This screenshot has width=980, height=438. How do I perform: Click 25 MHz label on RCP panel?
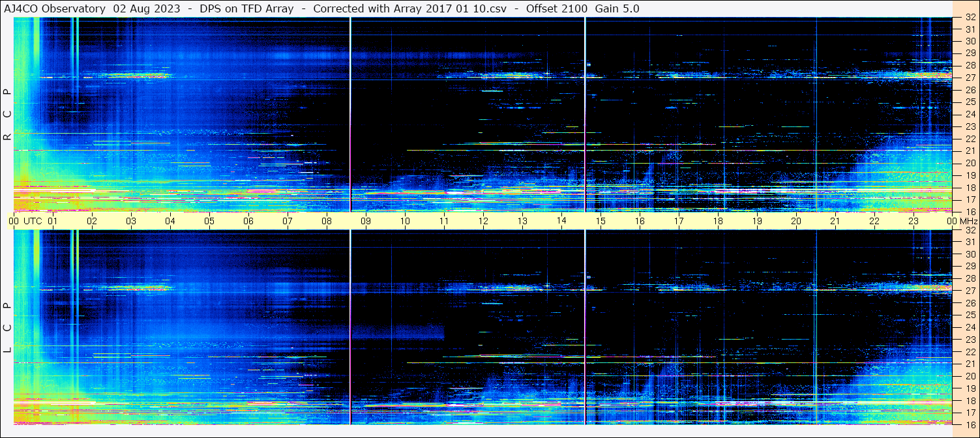[x=970, y=102]
